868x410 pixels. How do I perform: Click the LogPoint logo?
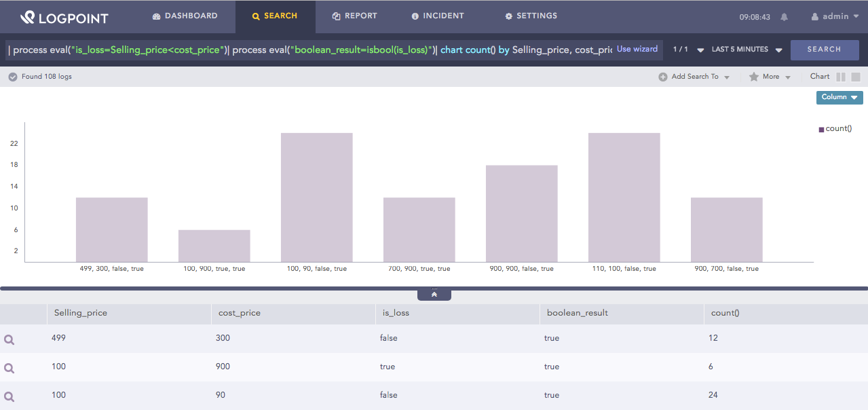tap(64, 17)
